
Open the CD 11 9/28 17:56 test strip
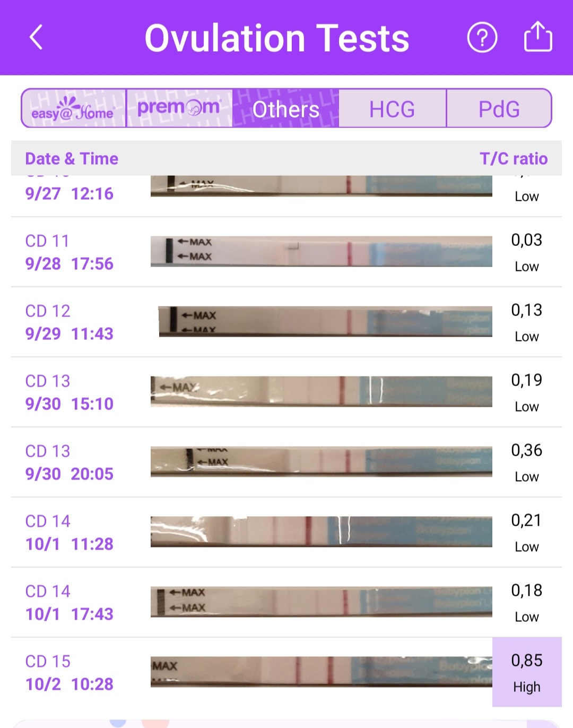click(321, 252)
